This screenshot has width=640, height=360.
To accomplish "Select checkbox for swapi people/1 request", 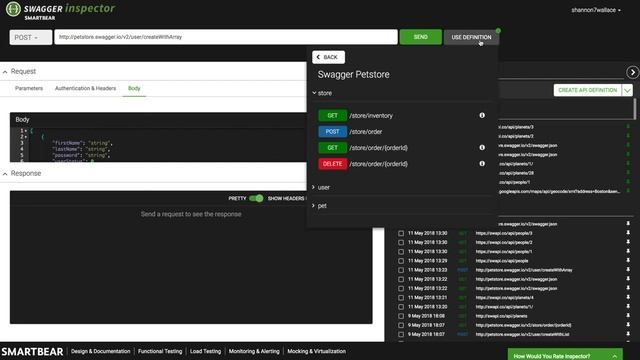I will pyautogui.click(x=401, y=251).
